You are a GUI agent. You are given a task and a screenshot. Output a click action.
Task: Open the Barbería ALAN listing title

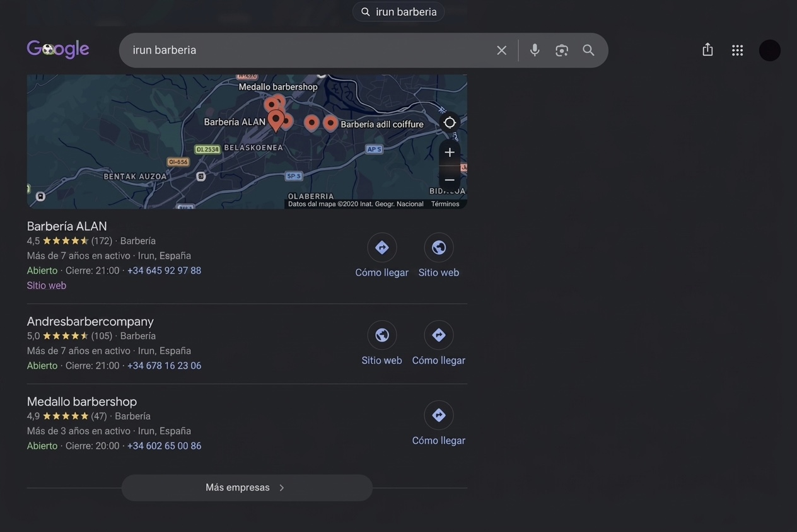click(x=67, y=226)
